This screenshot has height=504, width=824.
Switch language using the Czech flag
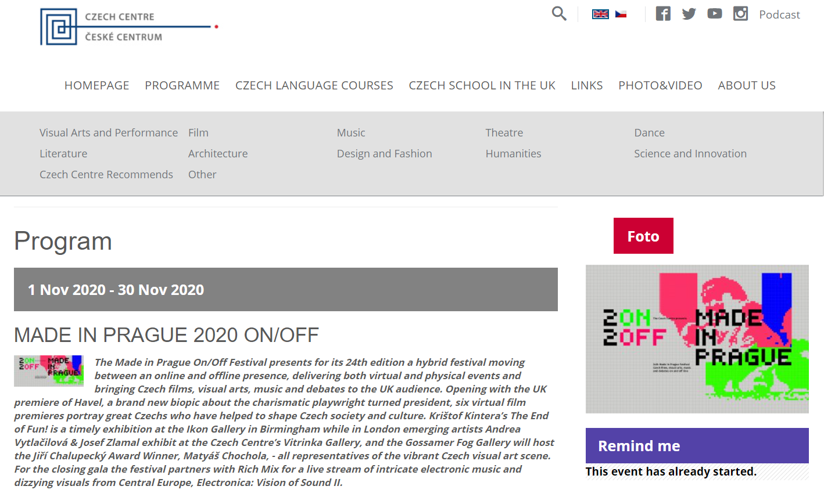[x=621, y=14]
